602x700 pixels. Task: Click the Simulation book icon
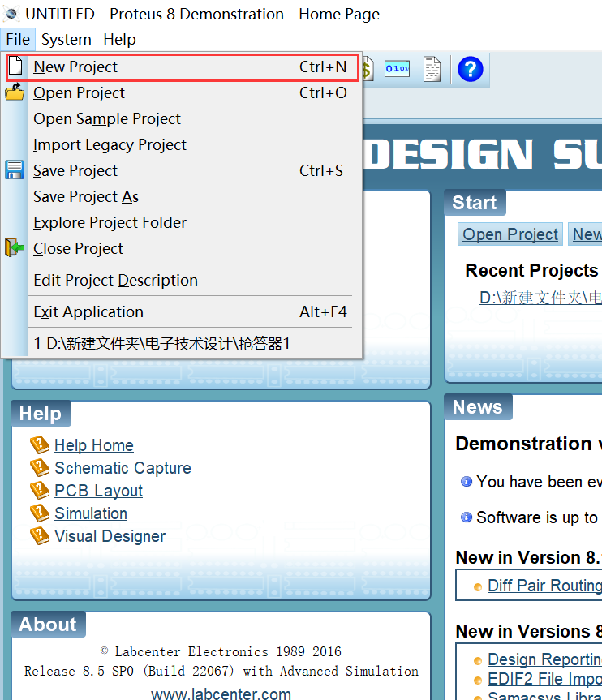[x=40, y=513]
